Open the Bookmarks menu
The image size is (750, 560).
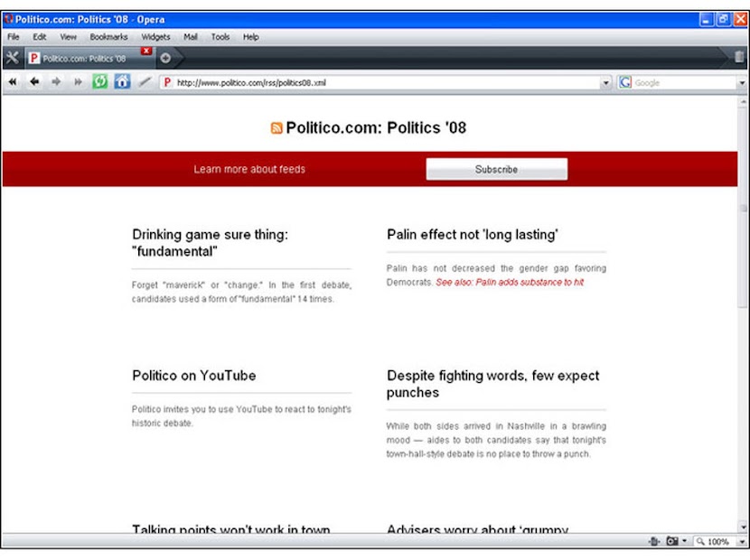click(x=108, y=37)
